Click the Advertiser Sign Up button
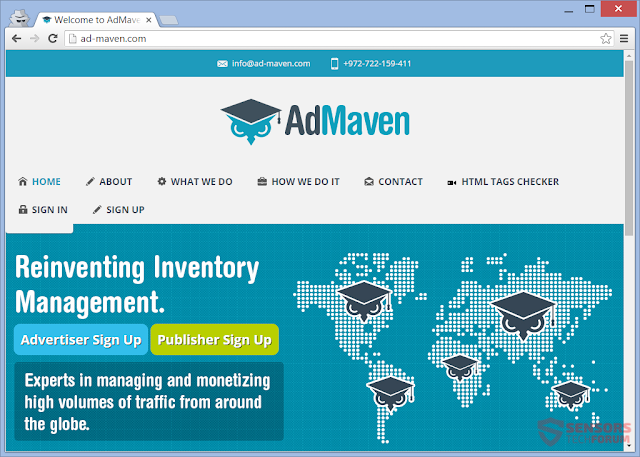Screen dimensions: 640x457 [81, 339]
